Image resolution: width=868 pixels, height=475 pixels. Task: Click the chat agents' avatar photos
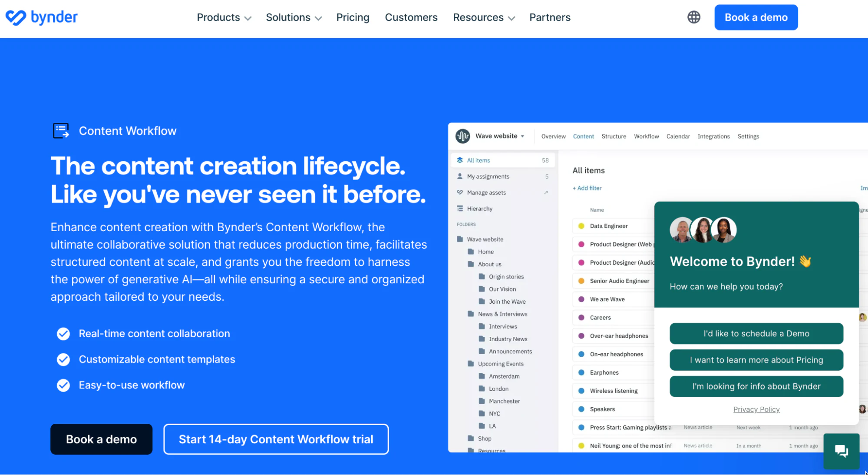(x=703, y=230)
